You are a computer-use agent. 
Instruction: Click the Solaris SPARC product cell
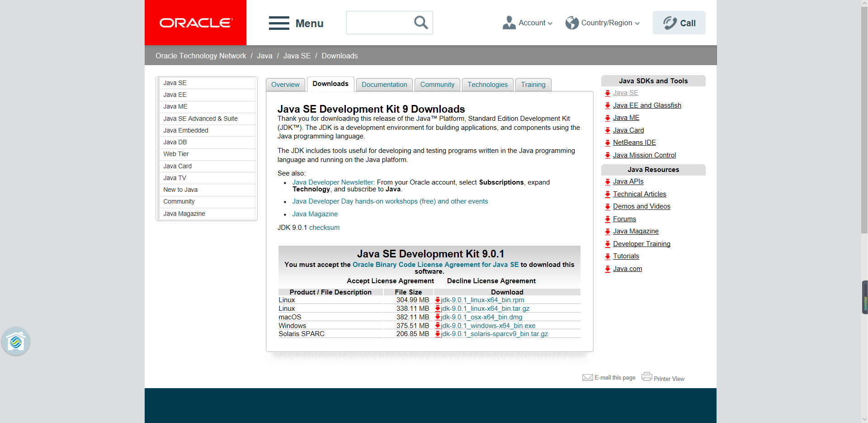click(x=330, y=334)
